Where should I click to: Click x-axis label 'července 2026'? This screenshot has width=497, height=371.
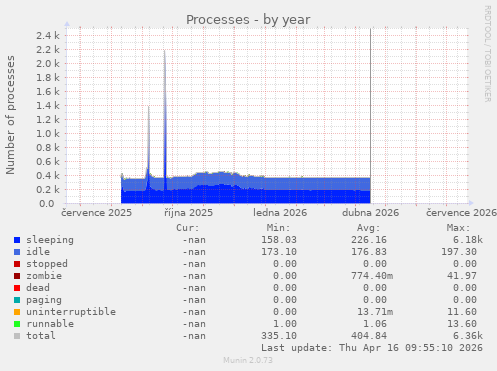461,213
